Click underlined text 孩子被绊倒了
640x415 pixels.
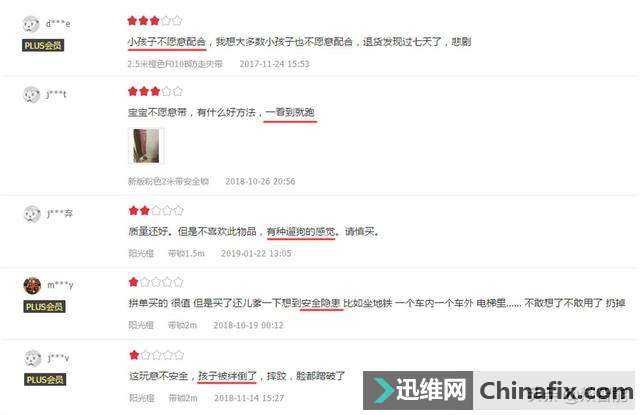tap(227, 376)
